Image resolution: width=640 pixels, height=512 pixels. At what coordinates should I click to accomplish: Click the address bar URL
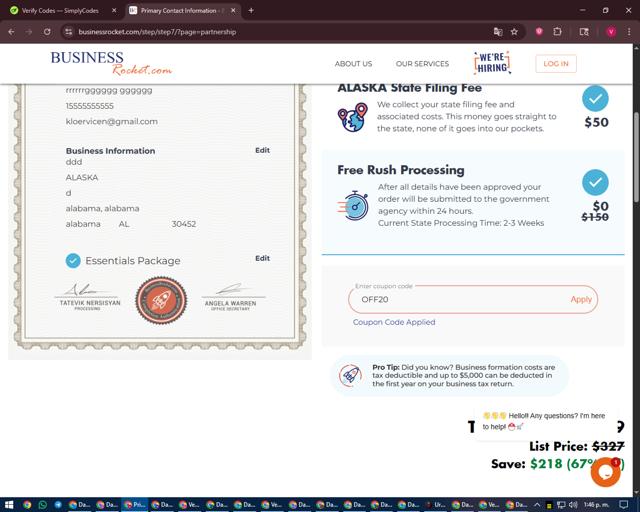click(157, 32)
